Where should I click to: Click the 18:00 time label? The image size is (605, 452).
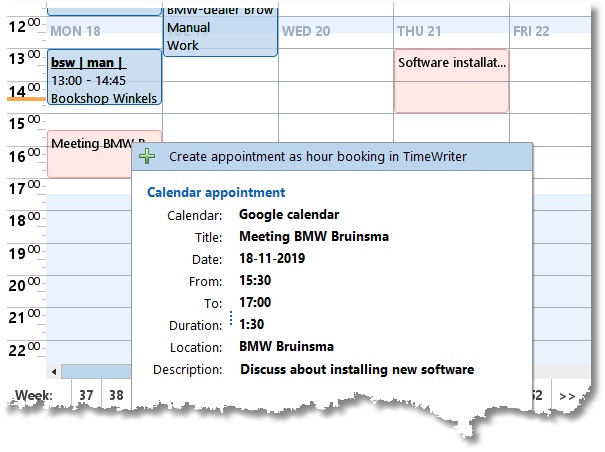pos(24,220)
